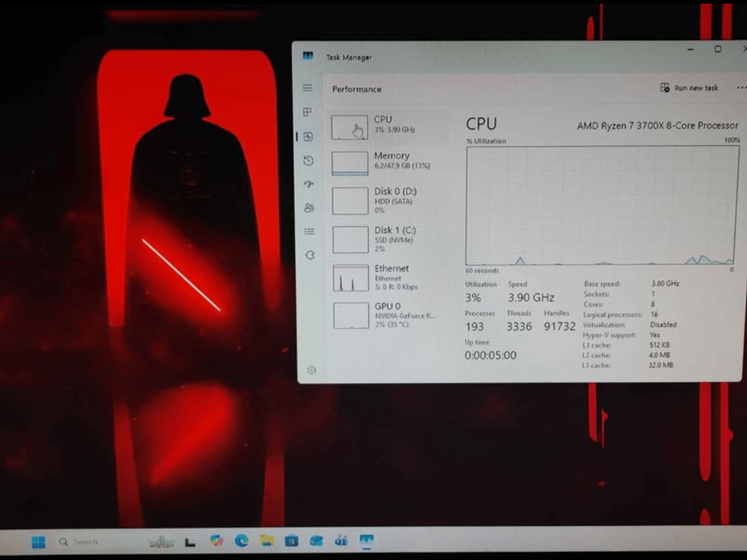
Task: Open Teams from the taskbar
Action: point(341,541)
